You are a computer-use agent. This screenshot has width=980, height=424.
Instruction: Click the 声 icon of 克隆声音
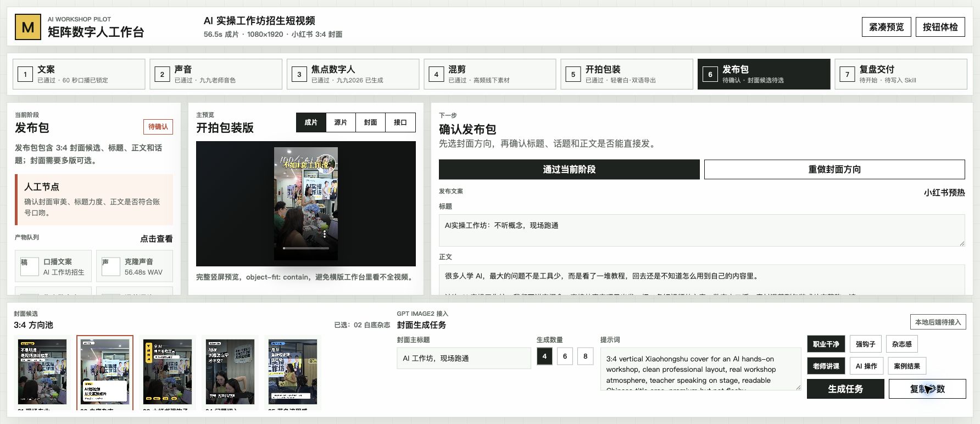(110, 266)
